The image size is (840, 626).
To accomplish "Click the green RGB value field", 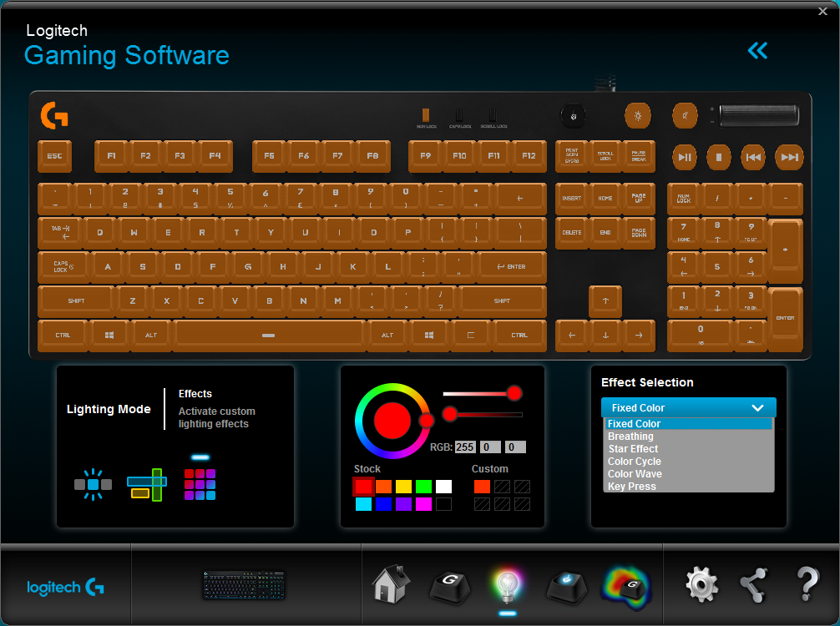I will [490, 447].
